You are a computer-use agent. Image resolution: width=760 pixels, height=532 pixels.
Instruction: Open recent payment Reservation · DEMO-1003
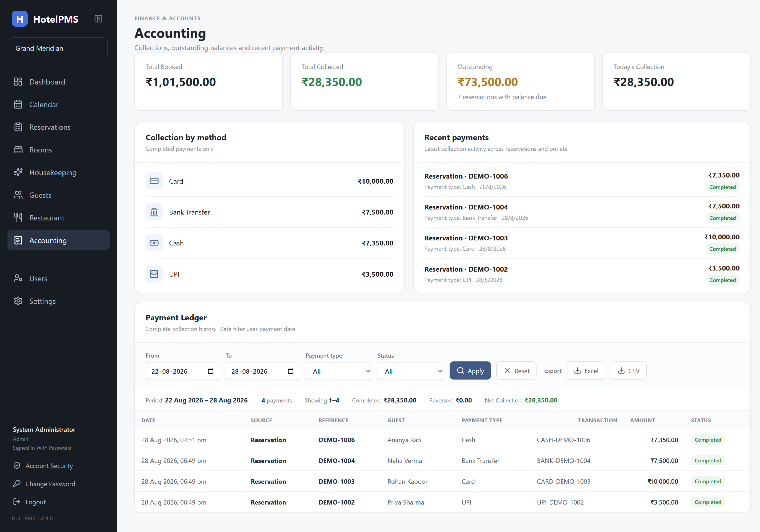466,238
